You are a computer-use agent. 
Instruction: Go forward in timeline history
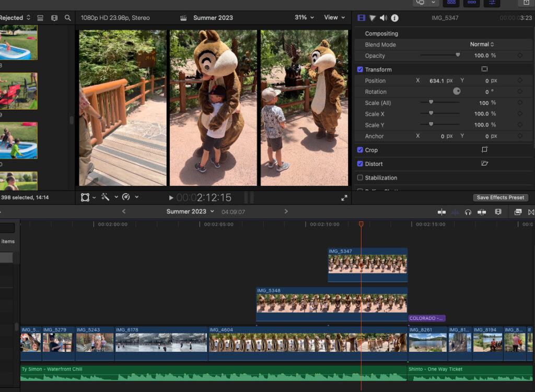coord(286,211)
